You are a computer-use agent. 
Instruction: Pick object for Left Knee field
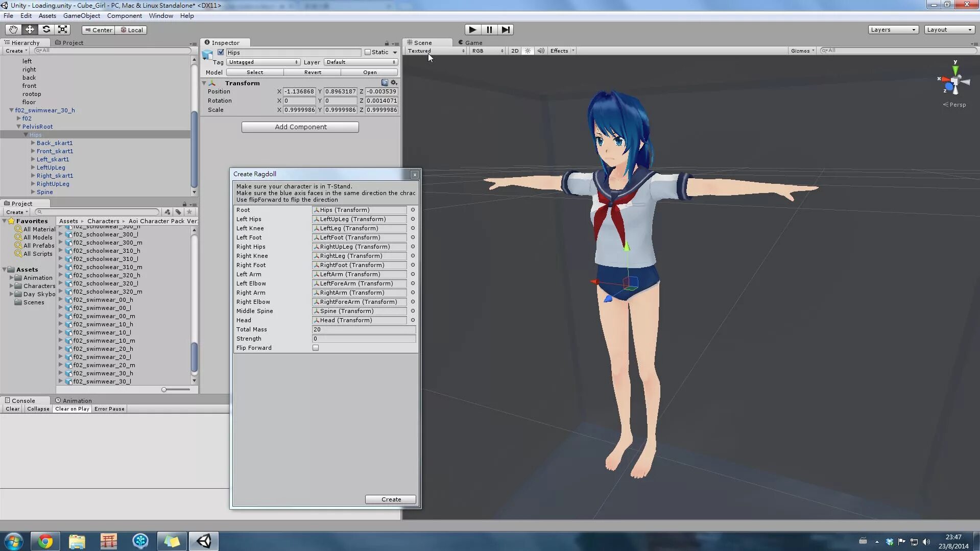pyautogui.click(x=413, y=228)
